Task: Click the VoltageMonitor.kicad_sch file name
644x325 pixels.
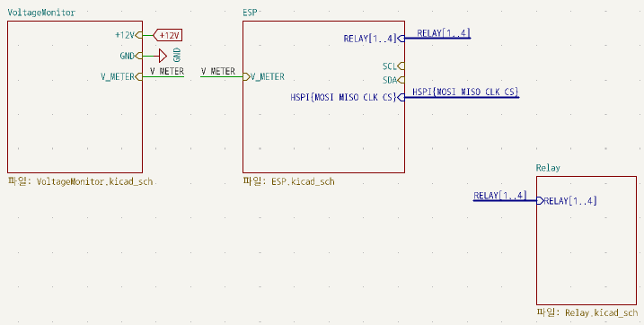Action: coord(95,181)
